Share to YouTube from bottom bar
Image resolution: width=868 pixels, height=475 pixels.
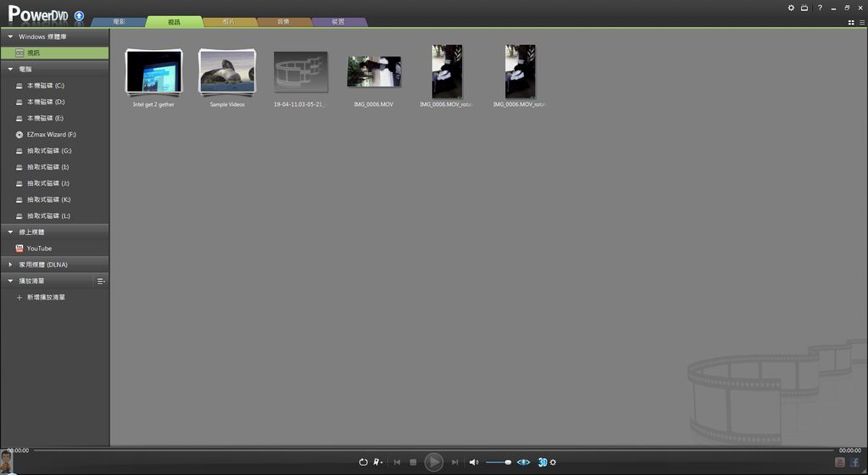click(x=840, y=461)
